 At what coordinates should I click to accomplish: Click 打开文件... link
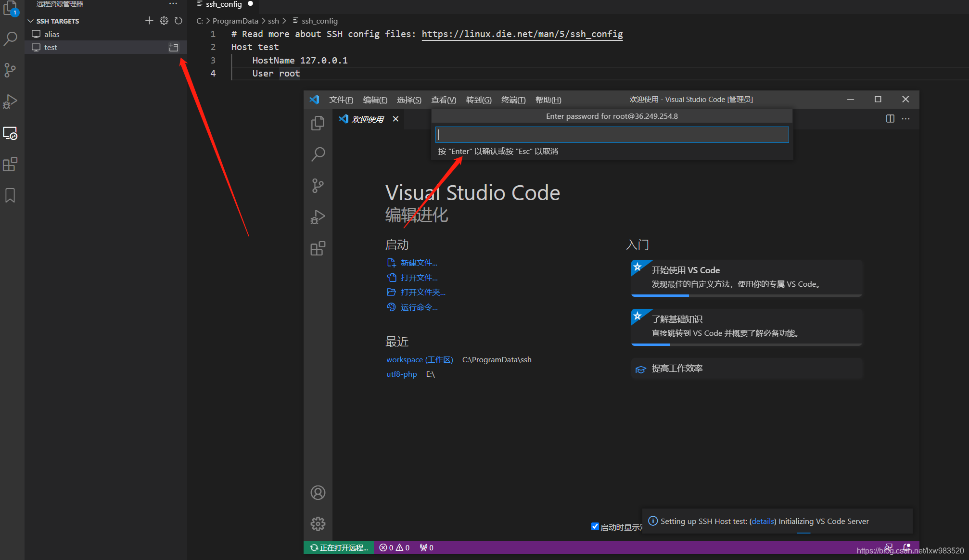point(419,278)
